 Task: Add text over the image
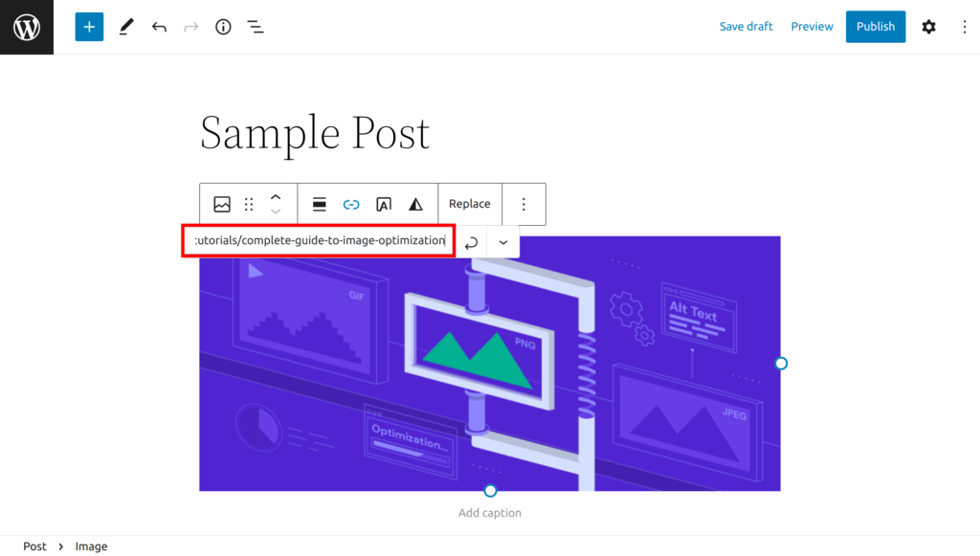tap(384, 204)
